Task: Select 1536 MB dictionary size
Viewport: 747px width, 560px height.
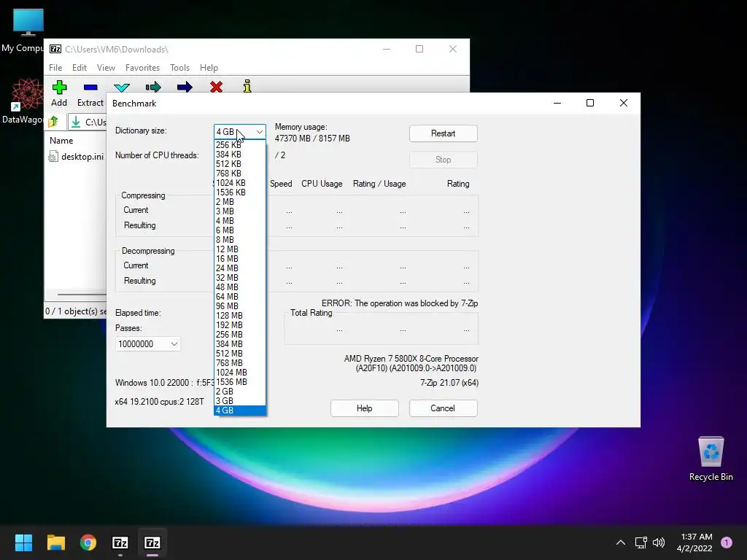Action: (239, 382)
